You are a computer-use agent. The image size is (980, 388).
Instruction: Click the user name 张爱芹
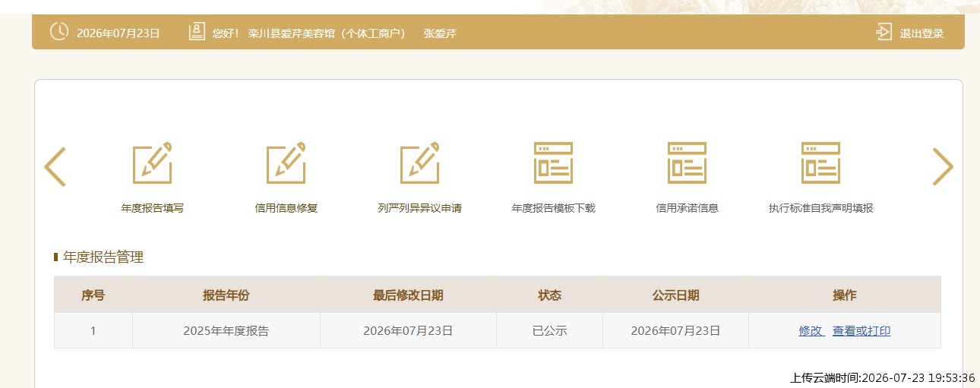440,33
